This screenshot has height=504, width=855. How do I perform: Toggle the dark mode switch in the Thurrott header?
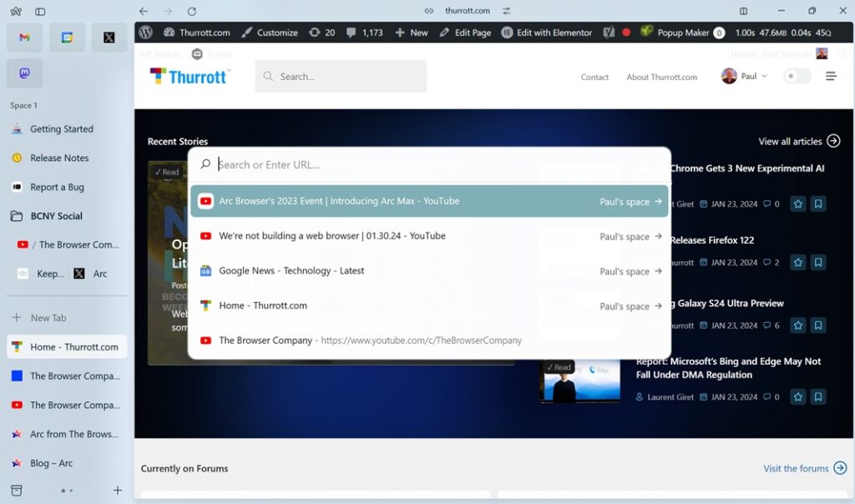coord(797,75)
